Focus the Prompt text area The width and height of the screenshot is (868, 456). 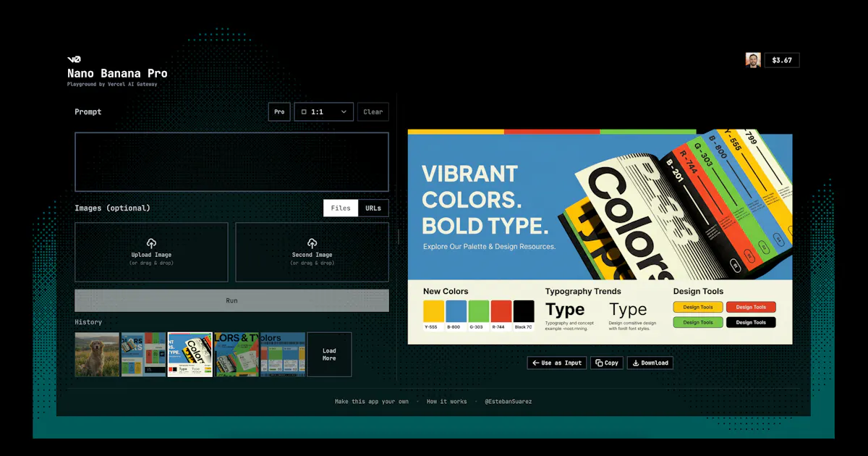pyautogui.click(x=231, y=162)
